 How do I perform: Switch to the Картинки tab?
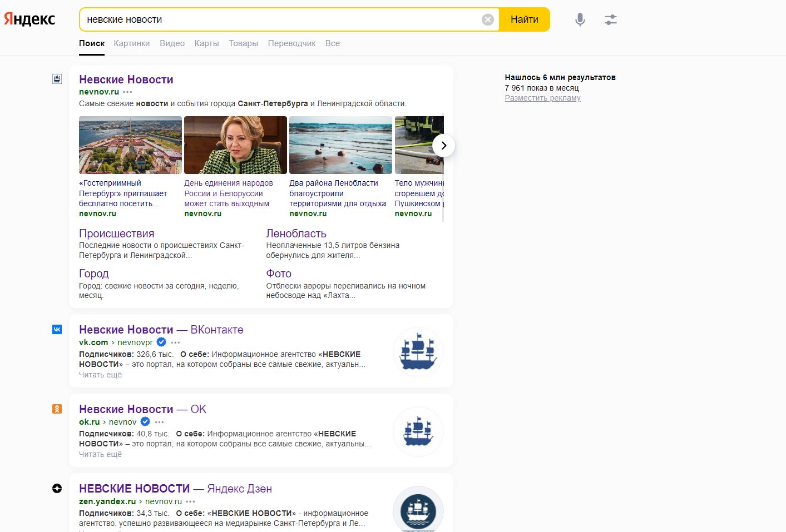click(132, 43)
